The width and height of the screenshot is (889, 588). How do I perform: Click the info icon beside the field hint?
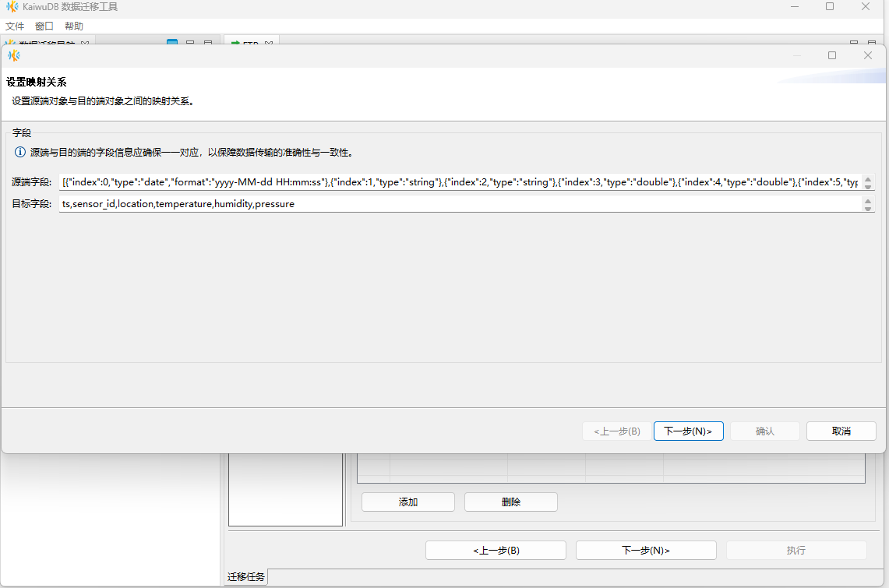tap(20, 153)
